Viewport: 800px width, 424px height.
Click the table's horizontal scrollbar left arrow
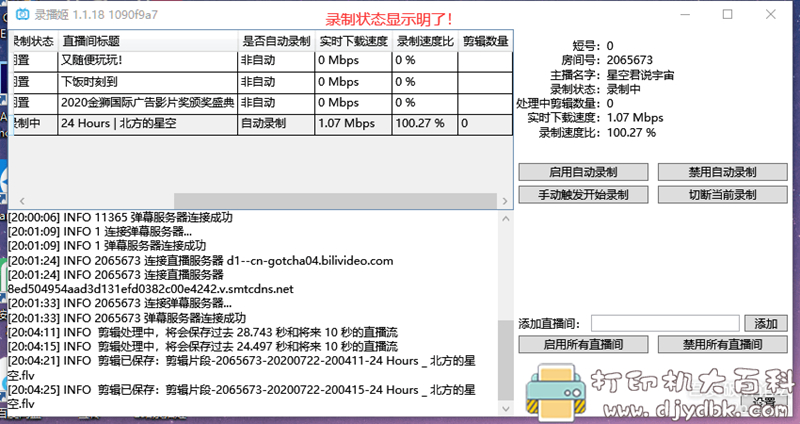[22, 201]
